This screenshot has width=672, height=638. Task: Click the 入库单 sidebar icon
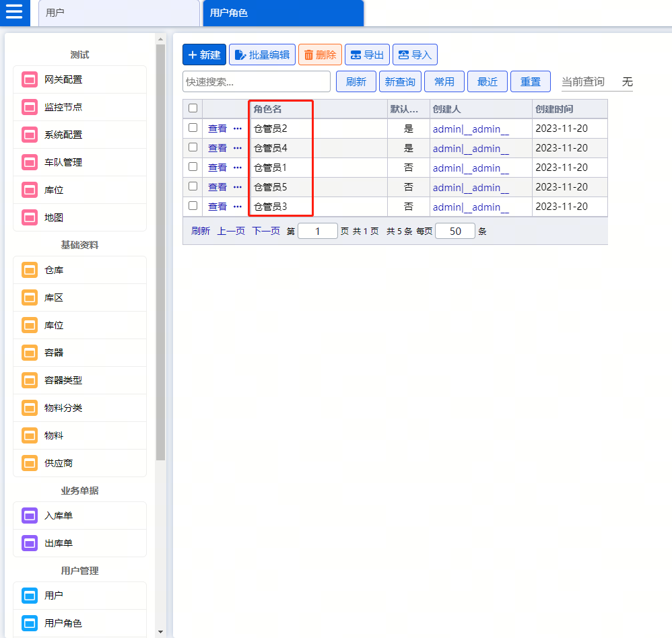tap(30, 516)
